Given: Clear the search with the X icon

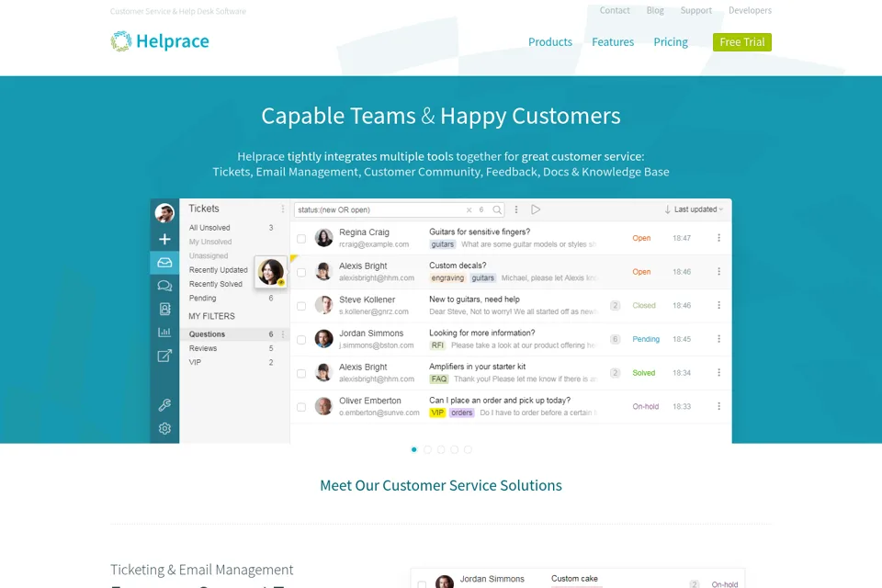Looking at the screenshot, I should click(x=469, y=209).
